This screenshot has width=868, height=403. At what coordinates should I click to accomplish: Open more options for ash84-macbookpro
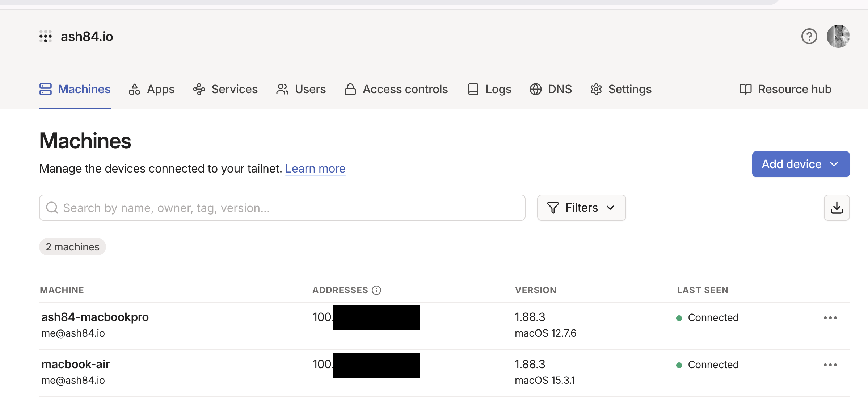coord(830,318)
